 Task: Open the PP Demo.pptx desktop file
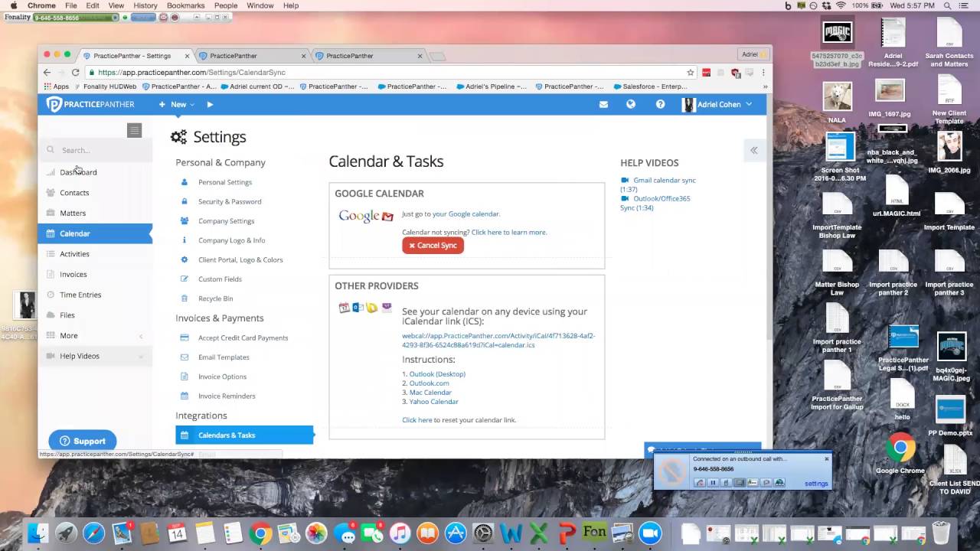click(950, 416)
